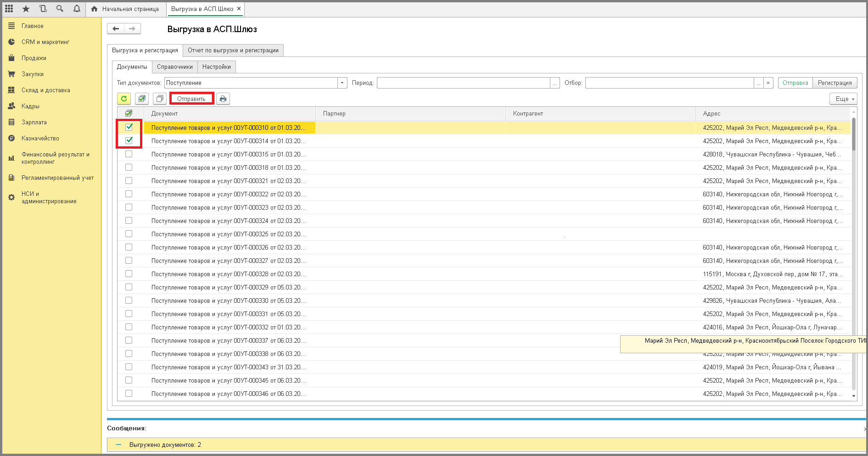Open Закупки section
868x456 pixels.
click(x=33, y=74)
